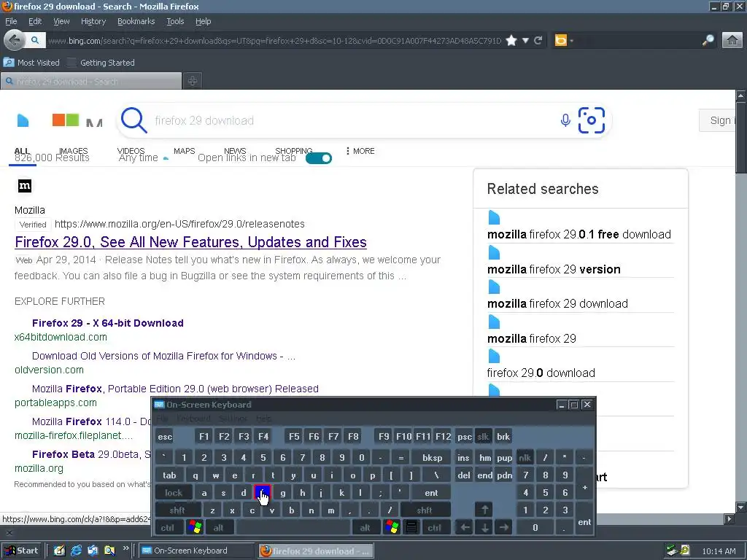Image resolution: width=747 pixels, height=560 pixels.
Task: Select related search 'firefox 29.0 download'
Action: 541,373
